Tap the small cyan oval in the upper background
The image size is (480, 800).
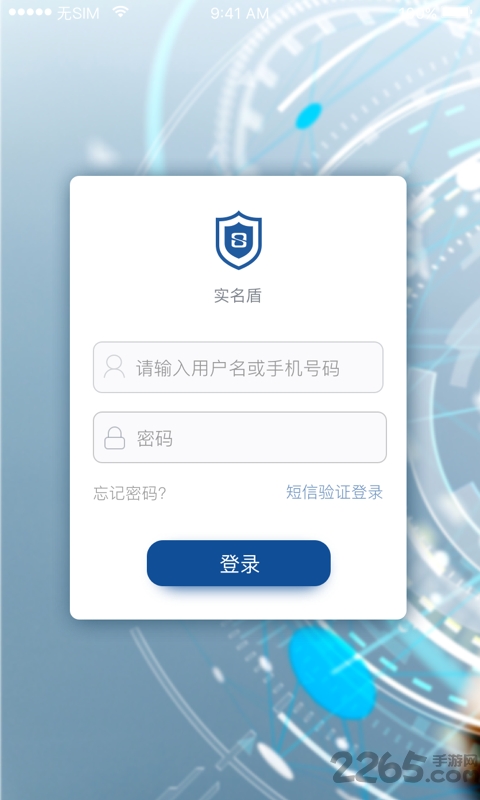tap(309, 115)
